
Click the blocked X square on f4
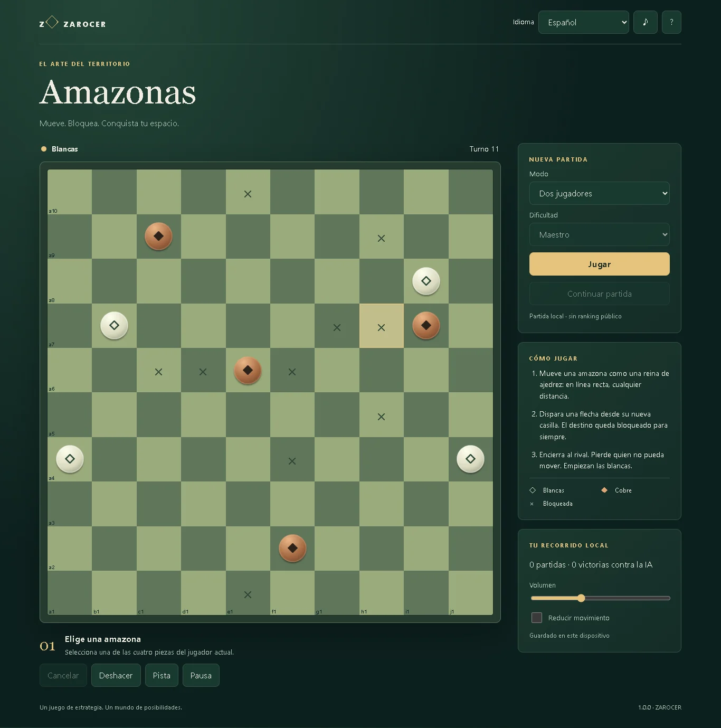292,459
